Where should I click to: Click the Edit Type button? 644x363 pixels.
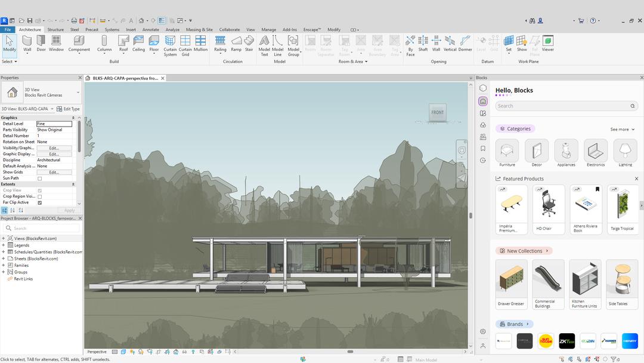pyautogui.click(x=68, y=109)
